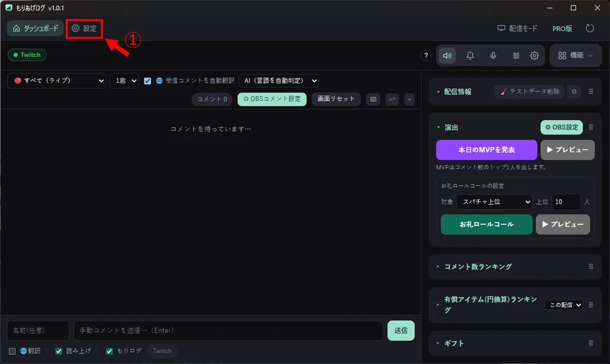Click the もりあげログ app icon in title bar

(9, 8)
